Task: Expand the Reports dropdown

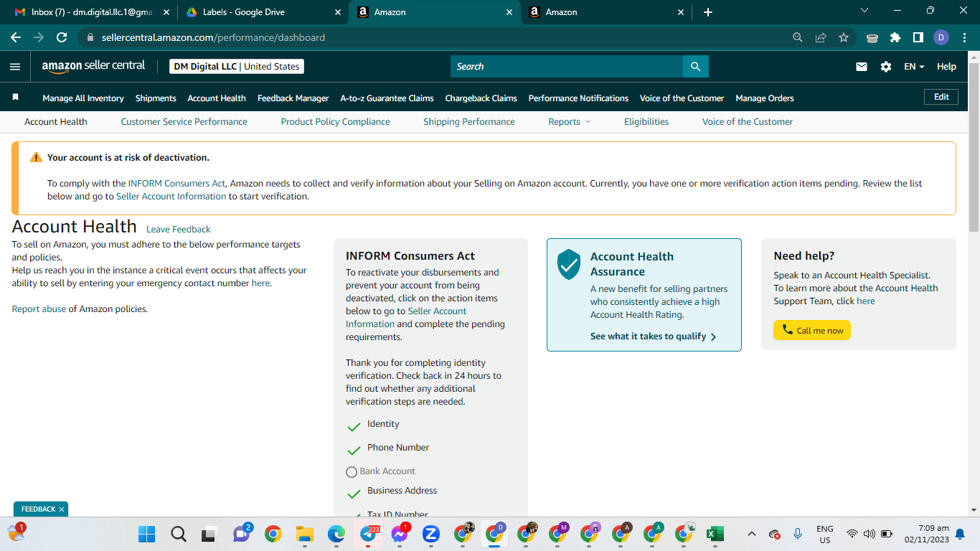Action: [x=570, y=122]
